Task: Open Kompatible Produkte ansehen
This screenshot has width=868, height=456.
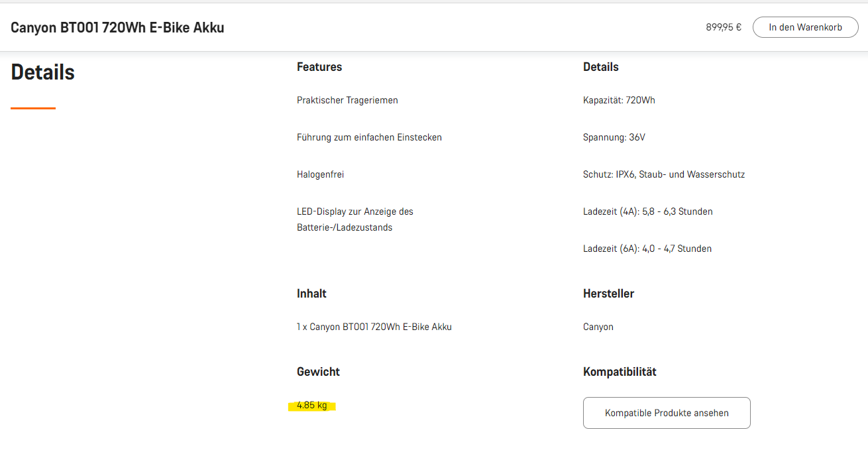Action: tap(667, 413)
